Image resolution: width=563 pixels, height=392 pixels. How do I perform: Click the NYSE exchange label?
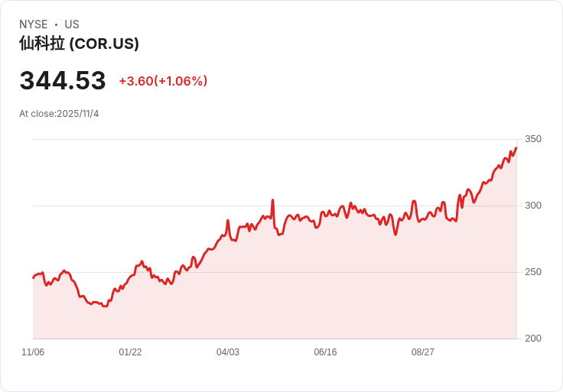34,24
